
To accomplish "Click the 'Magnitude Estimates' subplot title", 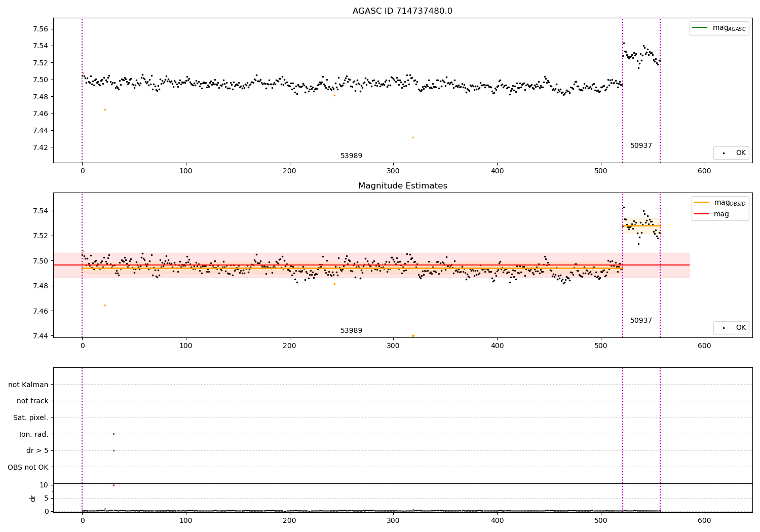I will click(x=402, y=186).
